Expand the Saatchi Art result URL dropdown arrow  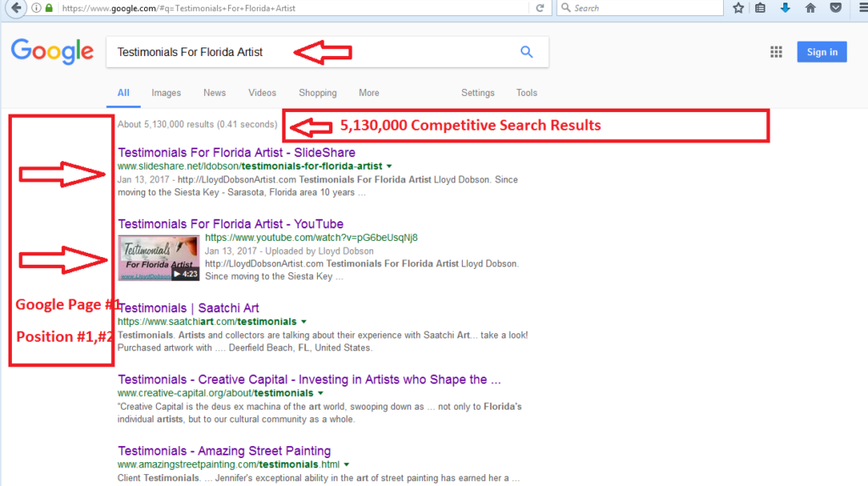[303, 322]
